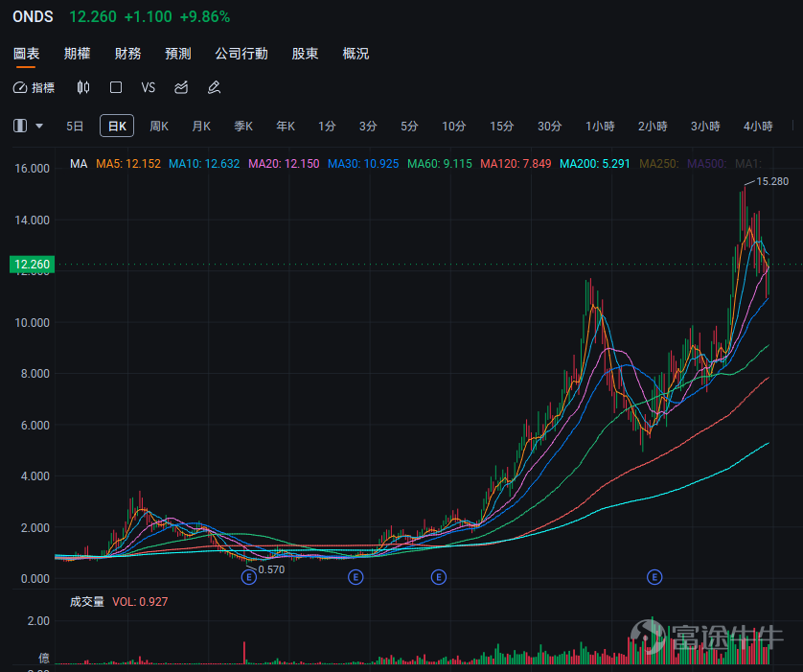Open the 指標 indicators panel
This screenshot has width=803, height=672.
[x=34, y=87]
